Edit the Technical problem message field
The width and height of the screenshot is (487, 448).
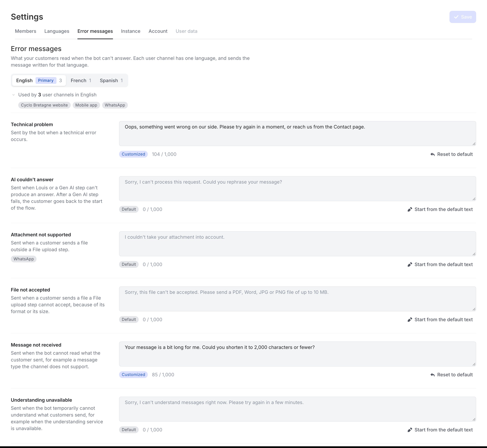(297, 134)
